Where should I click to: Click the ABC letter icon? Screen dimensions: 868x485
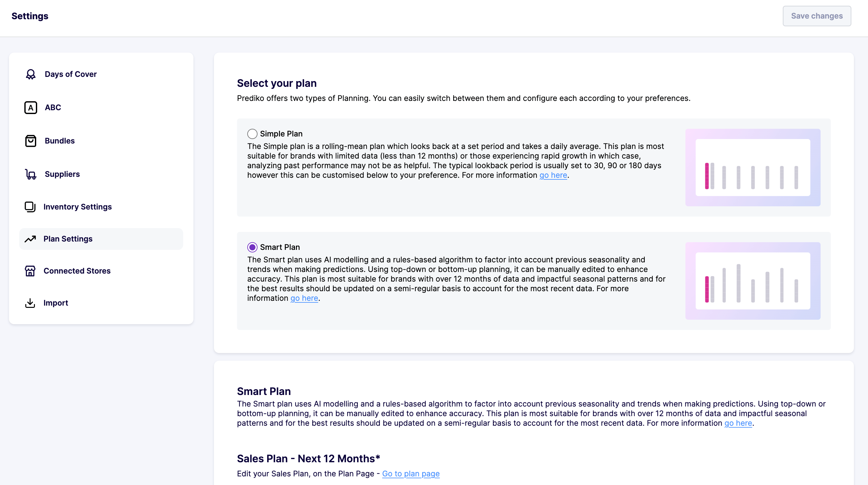click(x=31, y=108)
